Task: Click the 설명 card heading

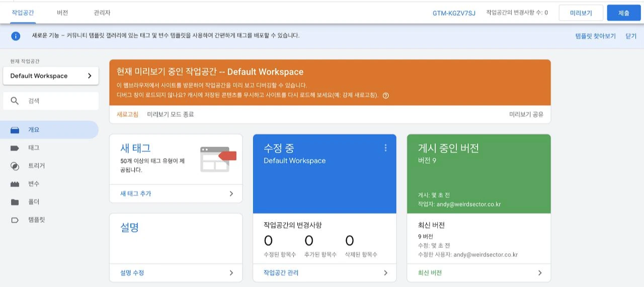Action: (x=129, y=228)
